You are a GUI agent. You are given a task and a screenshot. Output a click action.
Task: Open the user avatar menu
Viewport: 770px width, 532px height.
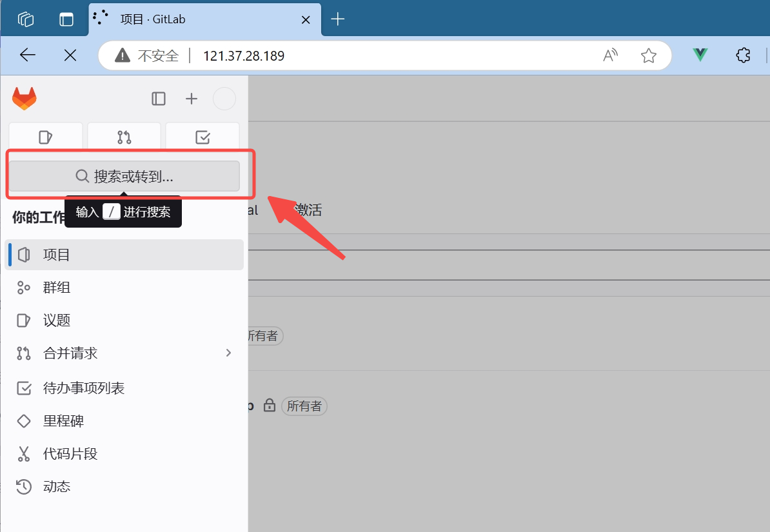click(224, 99)
